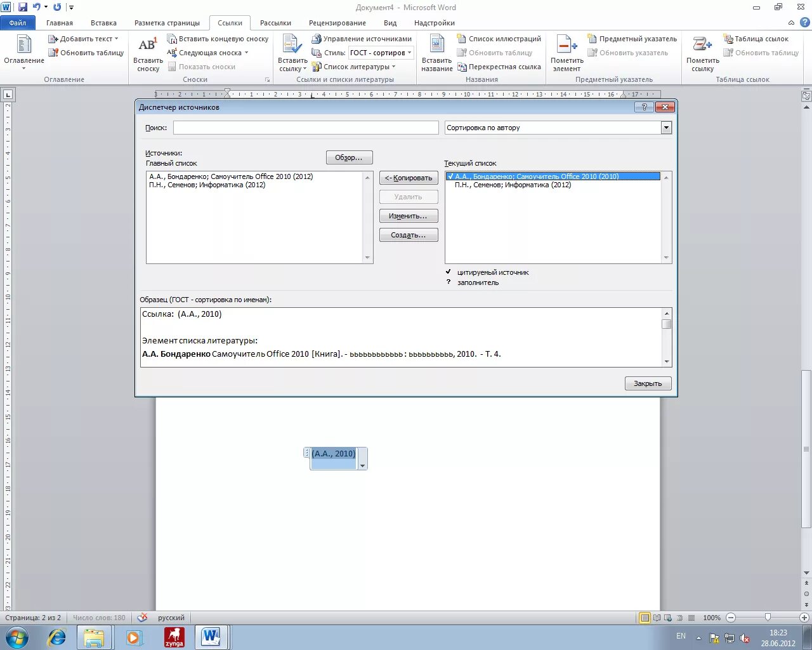Image resolution: width=812 pixels, height=650 pixels.
Task: Open Customize Quick Access Toolbar arrow
Action: point(71,8)
